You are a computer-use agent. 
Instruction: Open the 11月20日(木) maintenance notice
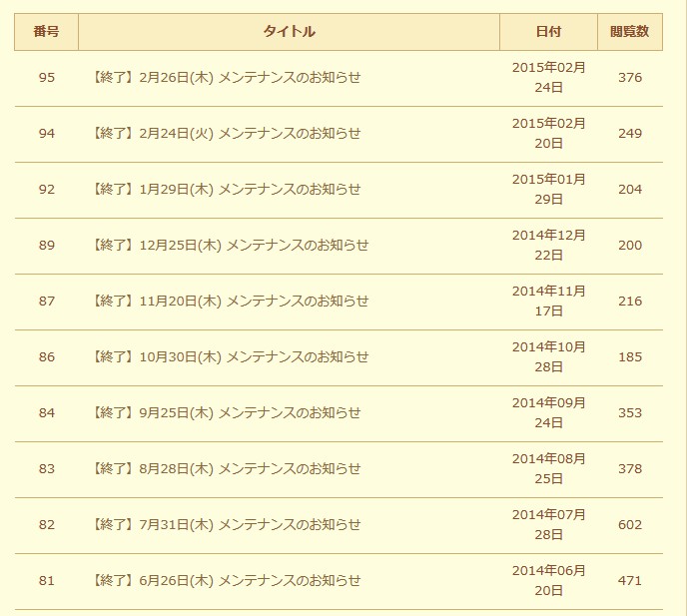coord(230,302)
